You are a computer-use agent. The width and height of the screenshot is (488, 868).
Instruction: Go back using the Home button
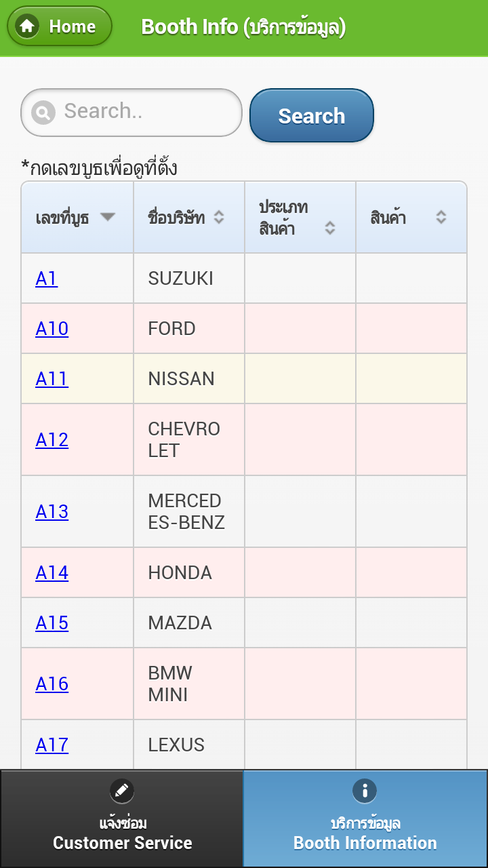[60, 26]
